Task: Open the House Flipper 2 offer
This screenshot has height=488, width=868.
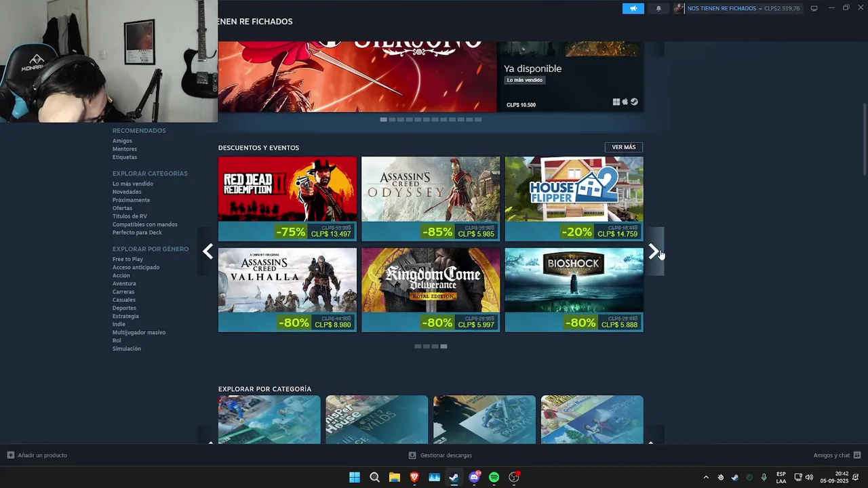Action: click(574, 199)
